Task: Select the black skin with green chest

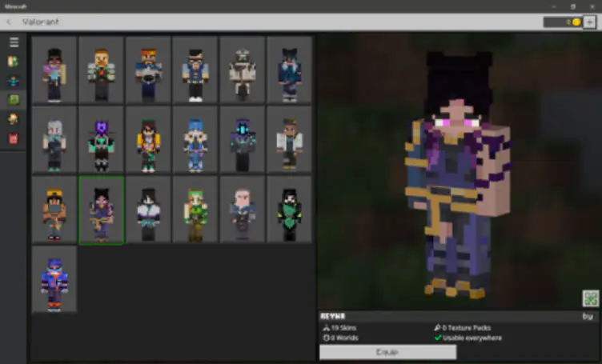Action: pyautogui.click(x=289, y=210)
